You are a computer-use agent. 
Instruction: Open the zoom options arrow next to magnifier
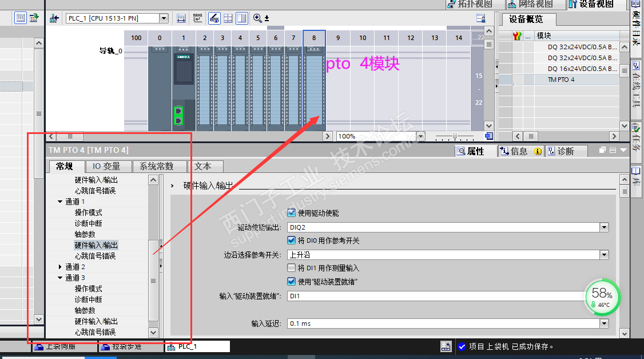(267, 18)
